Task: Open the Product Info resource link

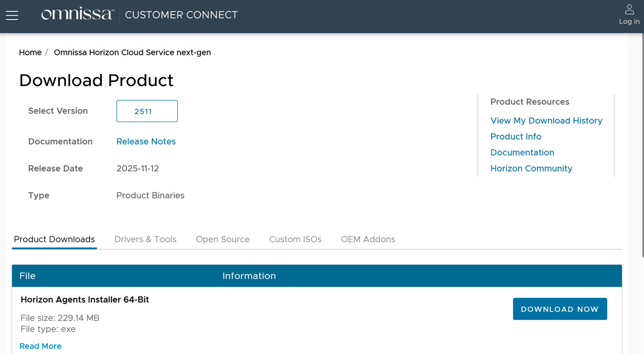Action: click(516, 136)
